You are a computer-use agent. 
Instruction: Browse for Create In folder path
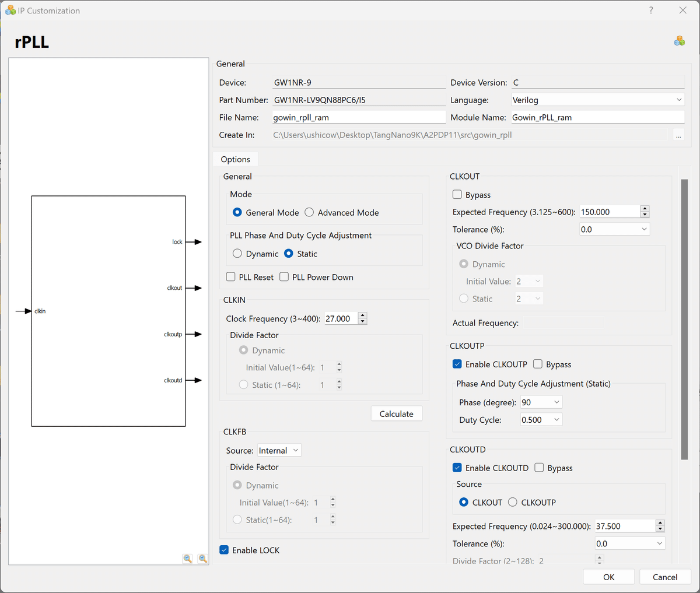pos(678,135)
